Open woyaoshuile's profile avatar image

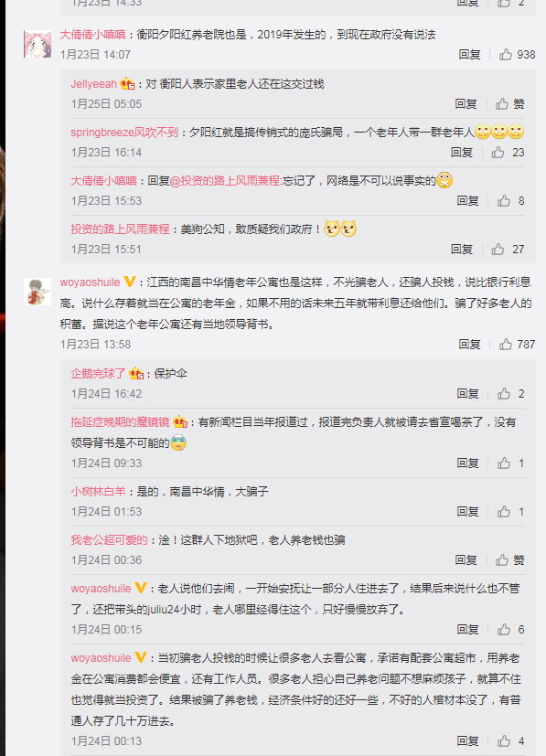(x=37, y=292)
